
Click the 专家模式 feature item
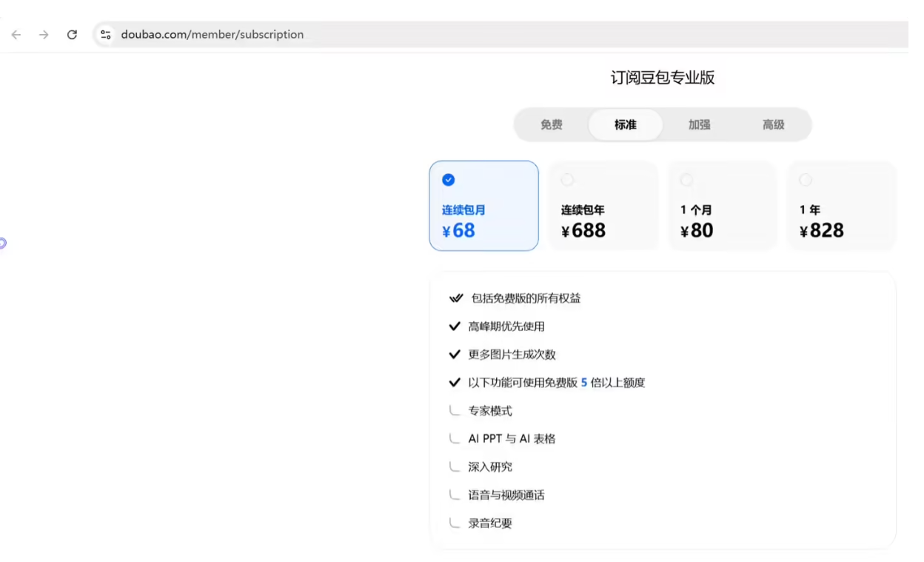pos(490,411)
